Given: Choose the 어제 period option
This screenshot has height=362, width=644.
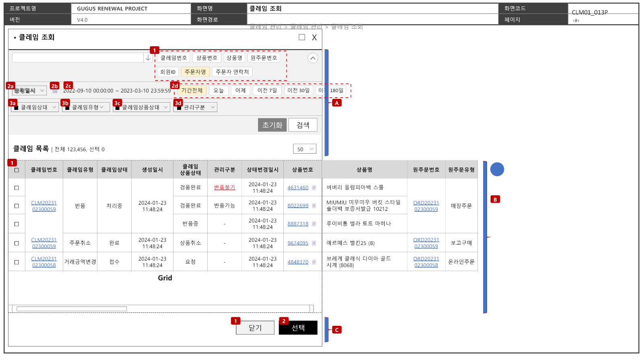Looking at the screenshot, I should click(241, 90).
